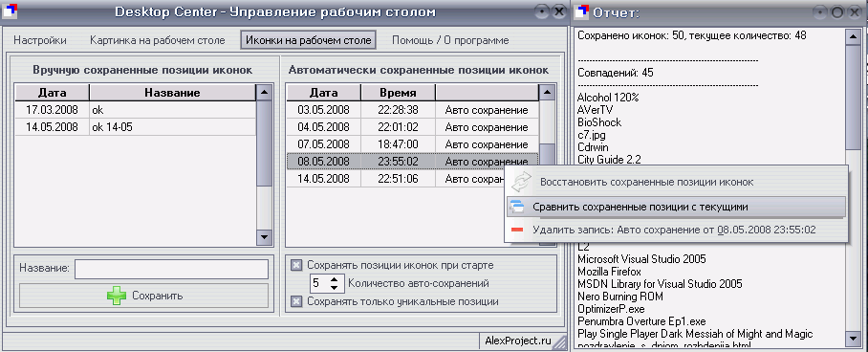
Task: Click the Время column header
Action: tap(398, 93)
